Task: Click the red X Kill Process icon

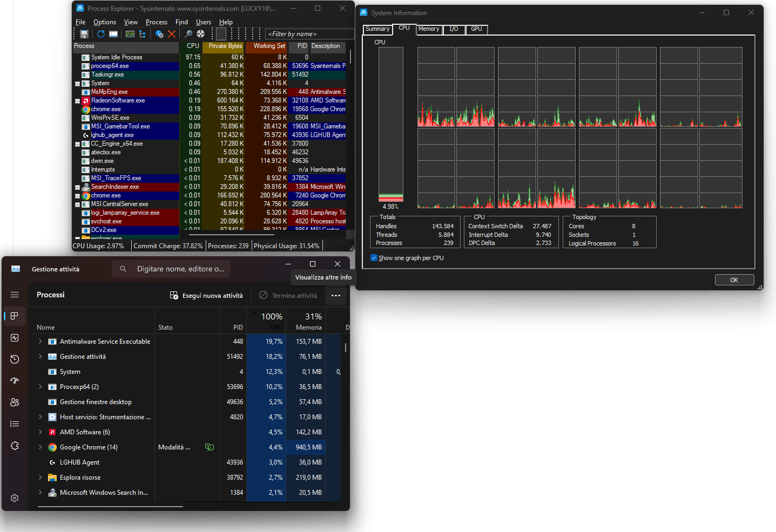Action: tap(172, 34)
